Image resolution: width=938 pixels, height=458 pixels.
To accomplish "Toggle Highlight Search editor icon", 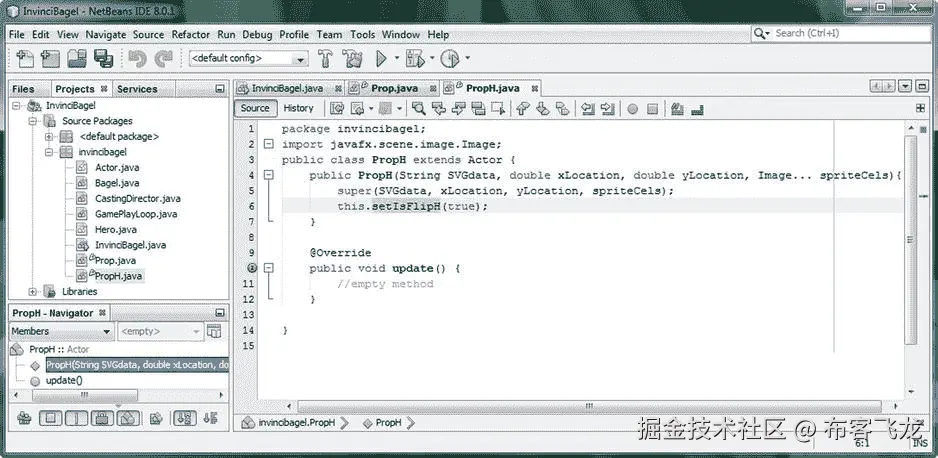I will click(x=478, y=108).
